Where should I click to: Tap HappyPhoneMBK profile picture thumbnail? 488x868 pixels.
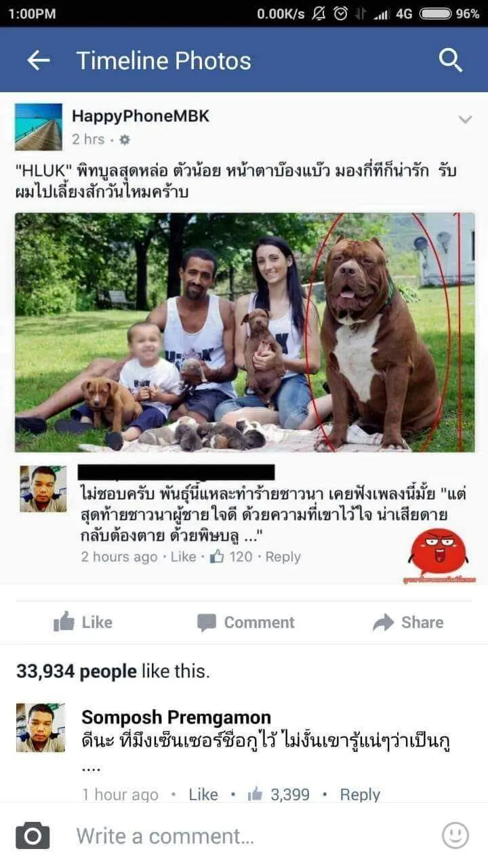pos(39,127)
